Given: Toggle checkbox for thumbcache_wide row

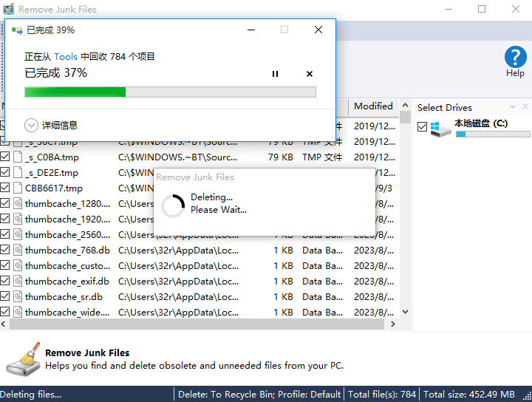Looking at the screenshot, I should click(4, 311).
